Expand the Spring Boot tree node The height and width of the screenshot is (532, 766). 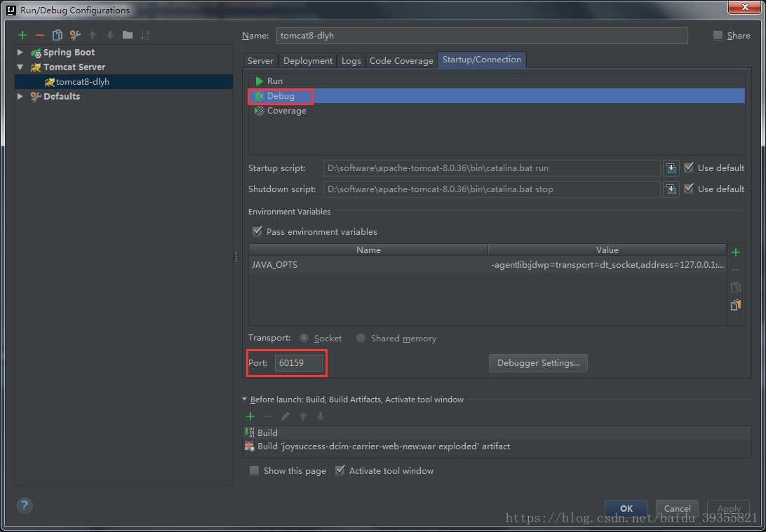[20, 53]
